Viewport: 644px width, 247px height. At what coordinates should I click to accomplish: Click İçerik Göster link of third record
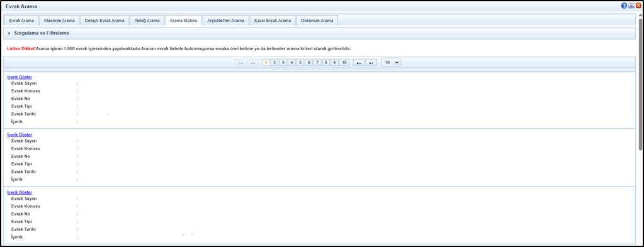[x=20, y=192]
